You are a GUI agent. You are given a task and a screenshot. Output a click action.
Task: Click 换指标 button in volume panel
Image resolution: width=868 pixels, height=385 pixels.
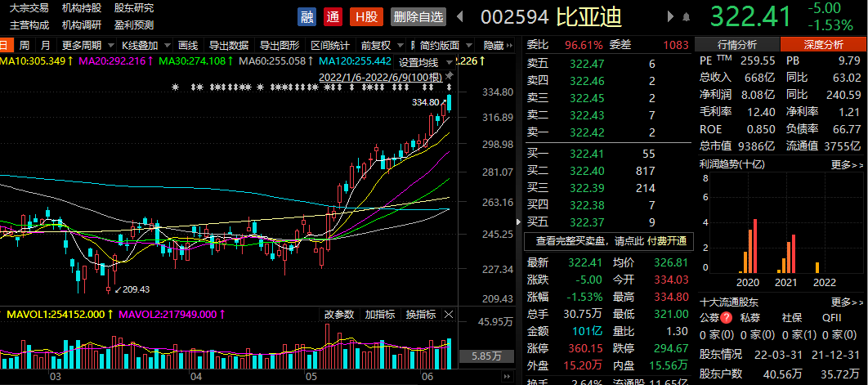[421, 315]
